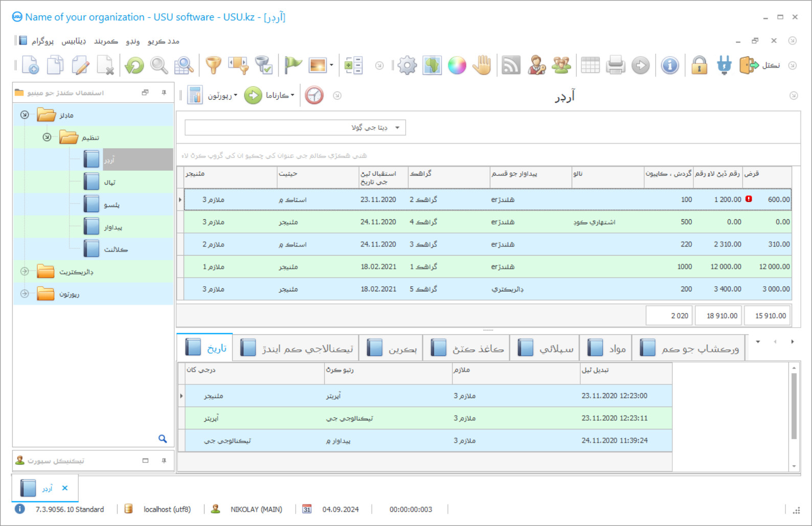812x526 pixels.
Task: Select the پئسو item in tree
Action: pyautogui.click(x=111, y=205)
